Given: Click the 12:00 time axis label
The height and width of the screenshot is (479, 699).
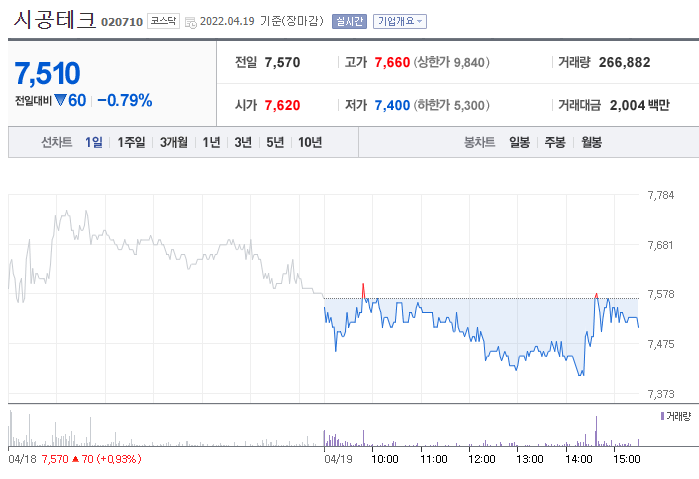Looking at the screenshot, I should [482, 459].
